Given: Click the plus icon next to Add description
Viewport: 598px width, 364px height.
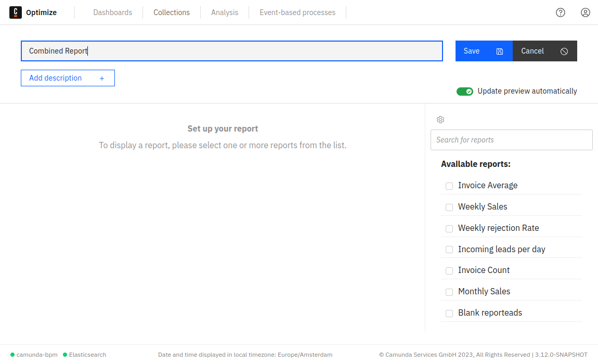Looking at the screenshot, I should [102, 78].
